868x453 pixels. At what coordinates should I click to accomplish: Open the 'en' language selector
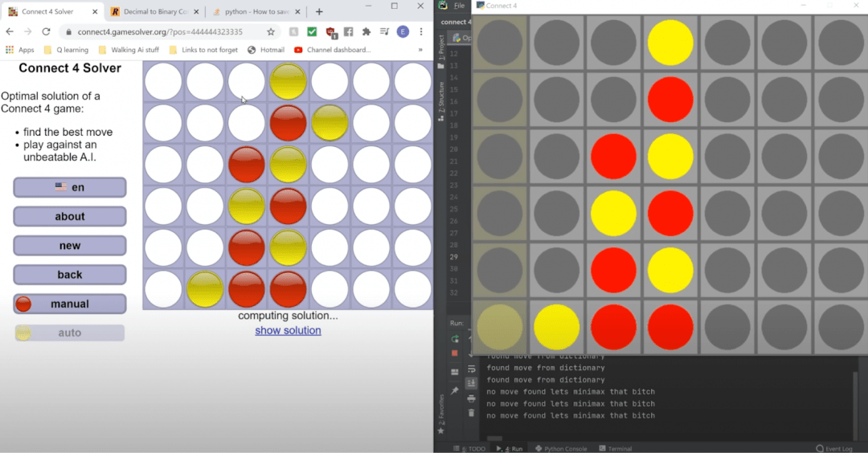pyautogui.click(x=70, y=187)
